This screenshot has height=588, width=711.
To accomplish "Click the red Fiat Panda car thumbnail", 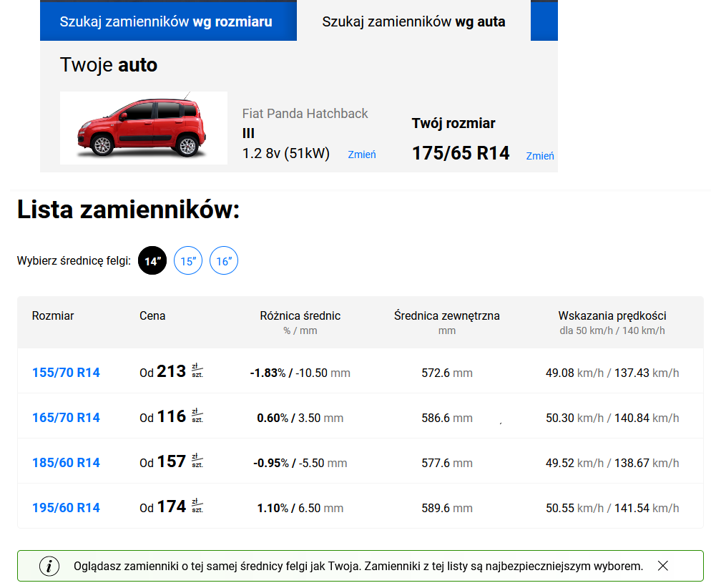I will 144,128.
